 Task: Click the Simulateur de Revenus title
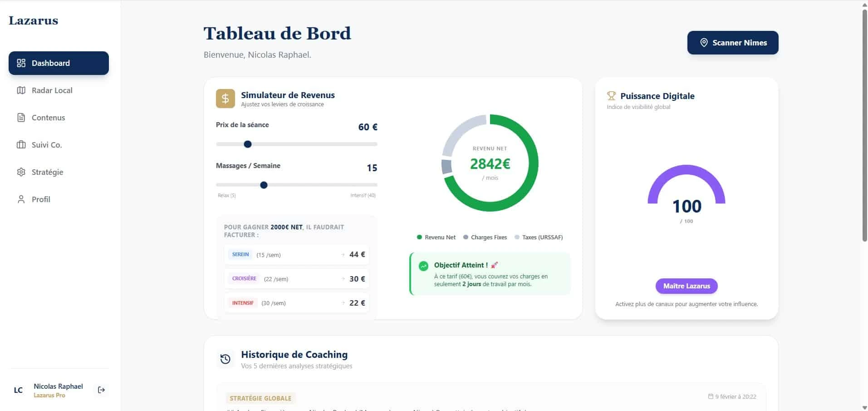pos(288,95)
